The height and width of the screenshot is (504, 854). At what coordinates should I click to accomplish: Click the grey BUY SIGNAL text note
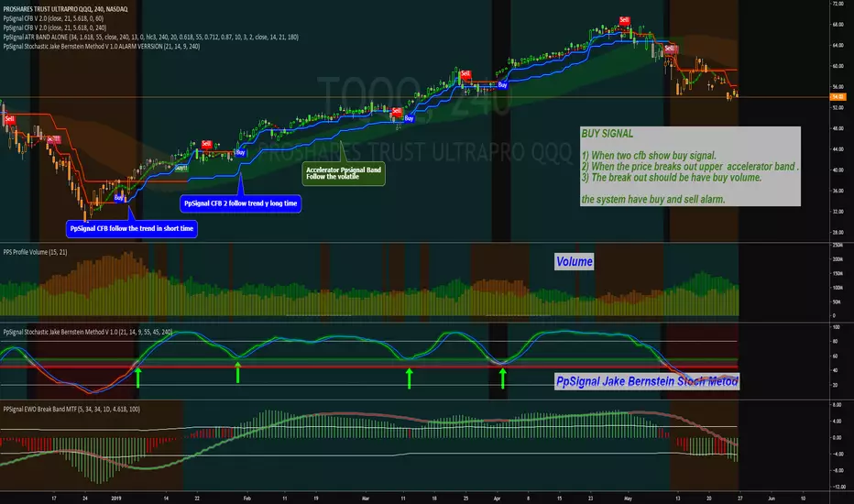coord(690,166)
